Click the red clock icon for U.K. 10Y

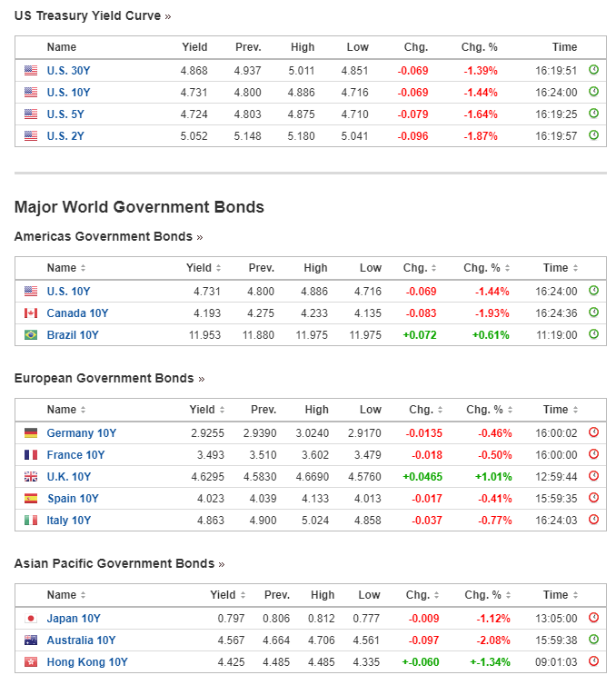tap(594, 477)
